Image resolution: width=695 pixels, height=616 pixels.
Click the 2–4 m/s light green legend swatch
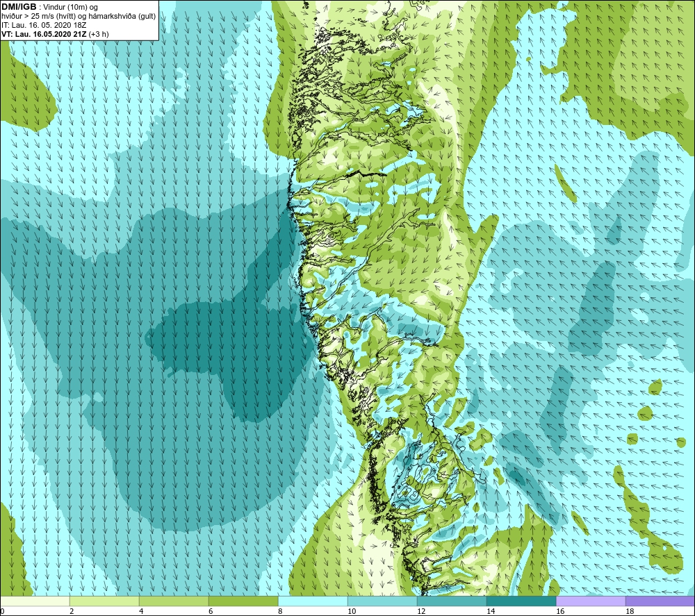[104, 601]
